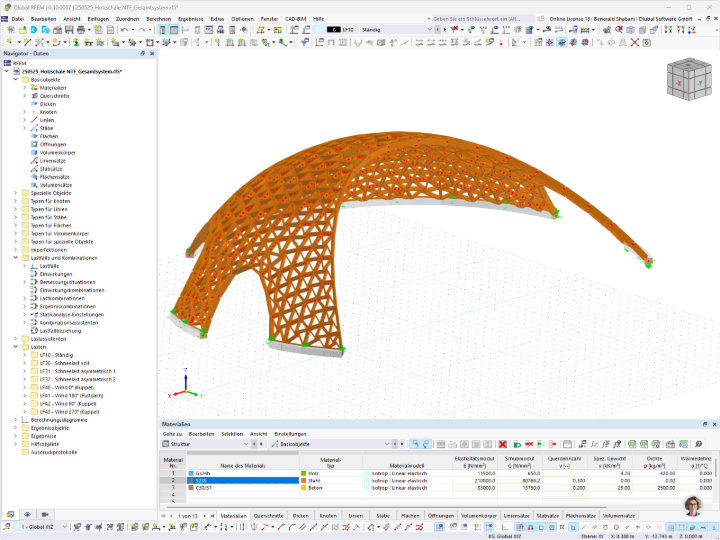
Task: Click the view cube navigator
Action: 689,79
